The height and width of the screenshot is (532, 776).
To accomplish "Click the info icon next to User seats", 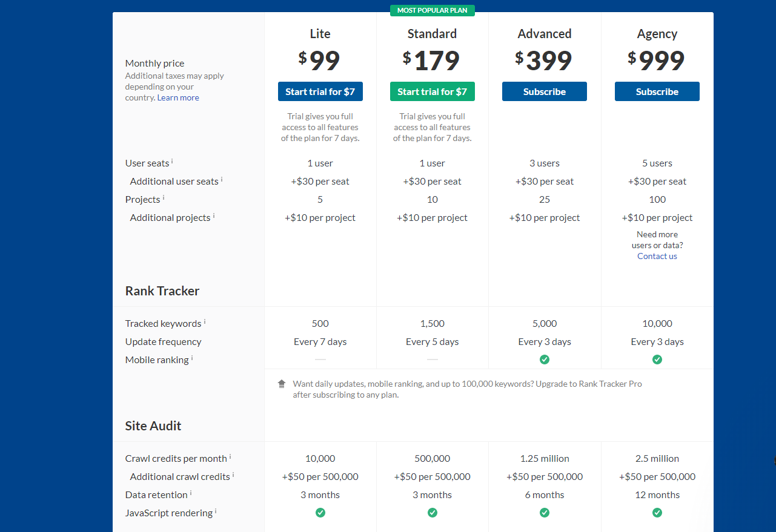I will point(172,161).
